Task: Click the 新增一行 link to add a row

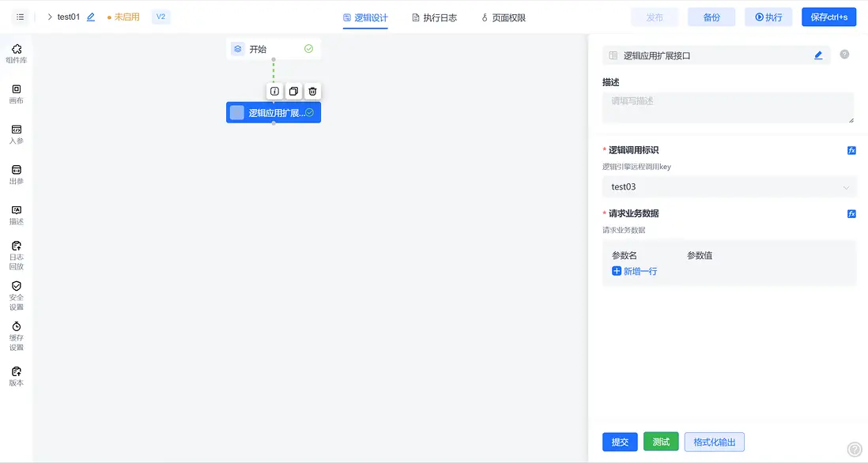Action: coord(637,273)
